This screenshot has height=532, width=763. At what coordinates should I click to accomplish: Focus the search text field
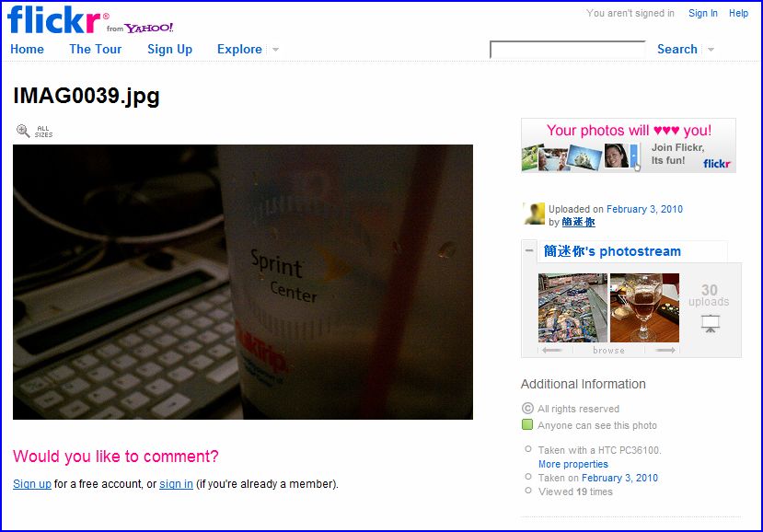pos(567,50)
